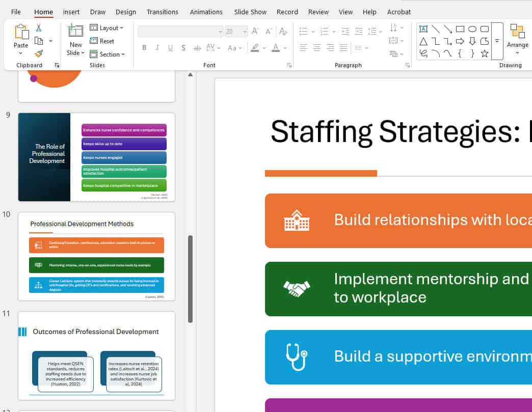Toggle Bold formatting
The image size is (532, 412).
pyautogui.click(x=144, y=48)
